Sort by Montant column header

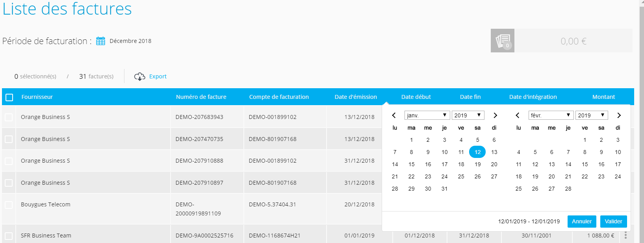(603, 97)
